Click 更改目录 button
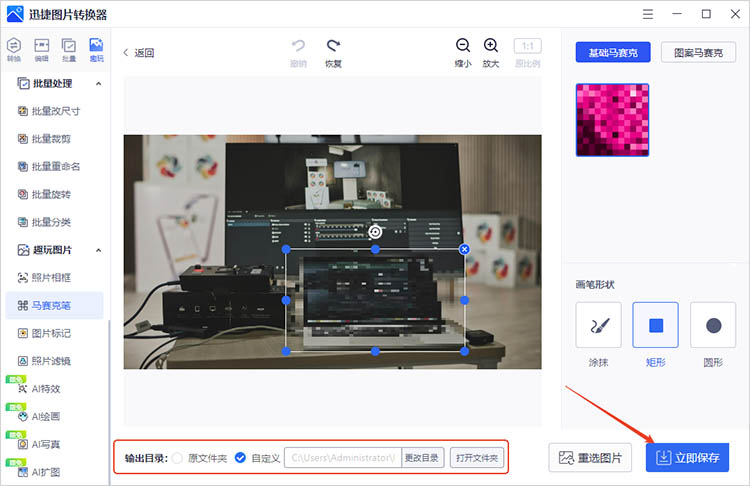Image resolution: width=750 pixels, height=486 pixels. (422, 458)
